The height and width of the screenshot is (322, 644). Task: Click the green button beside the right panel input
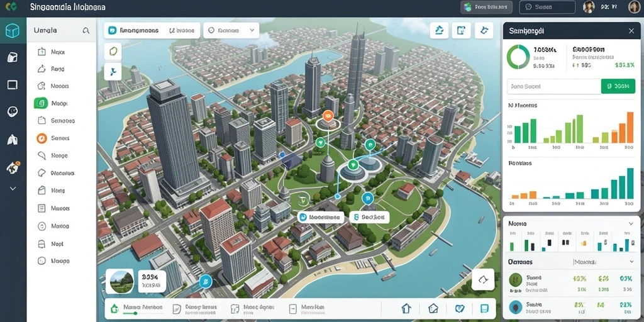click(618, 86)
